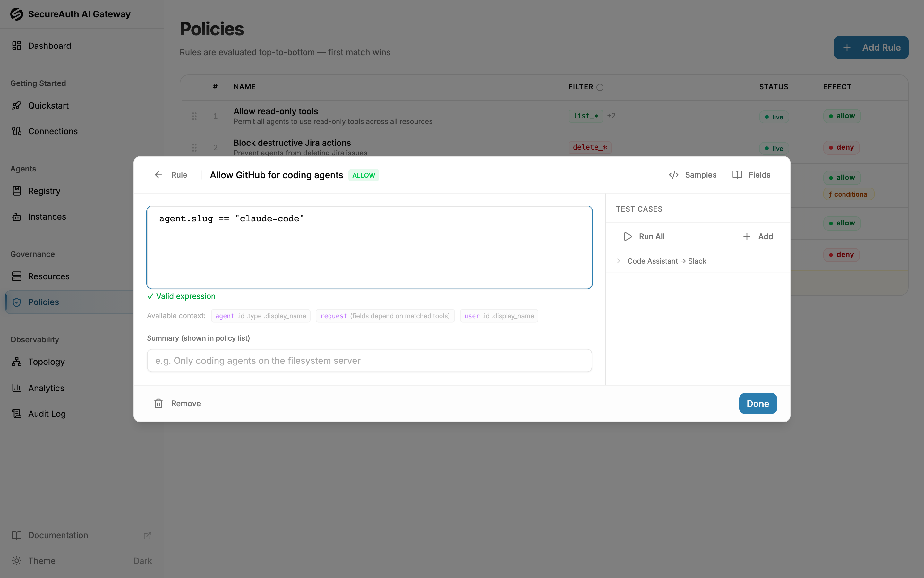Click the request context chip
The image size is (924, 578).
point(385,316)
